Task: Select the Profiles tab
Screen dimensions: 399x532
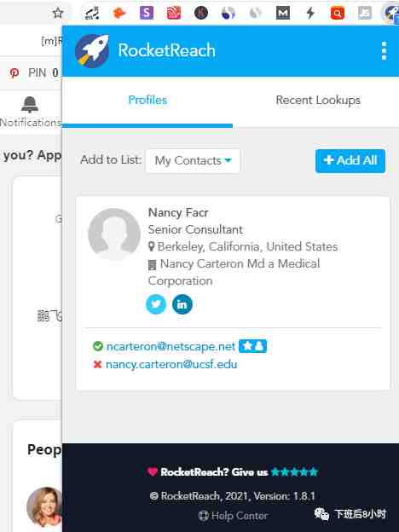Action: [x=147, y=100]
